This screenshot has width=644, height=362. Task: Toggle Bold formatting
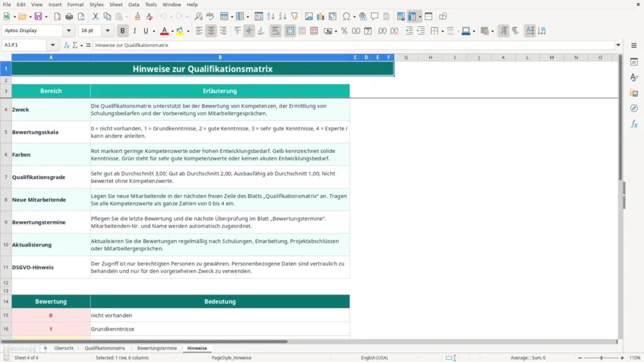(x=123, y=31)
